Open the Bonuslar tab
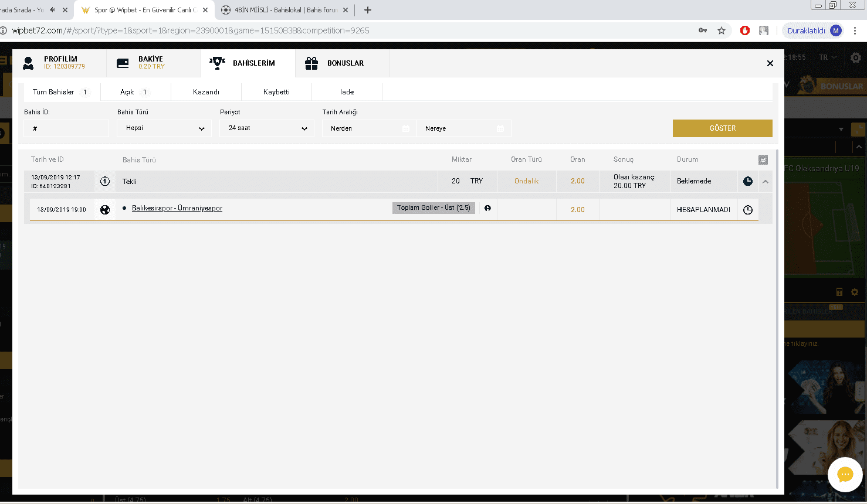This screenshot has width=867, height=504. click(343, 63)
